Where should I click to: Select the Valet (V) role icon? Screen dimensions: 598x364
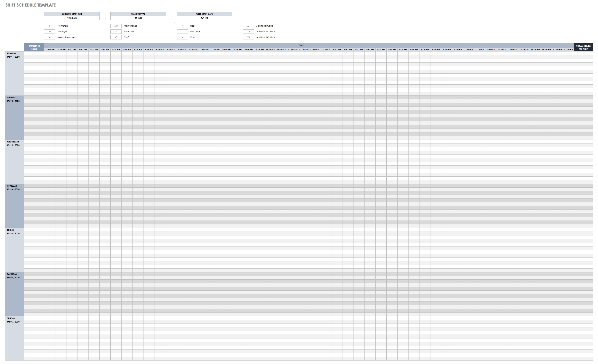182,37
